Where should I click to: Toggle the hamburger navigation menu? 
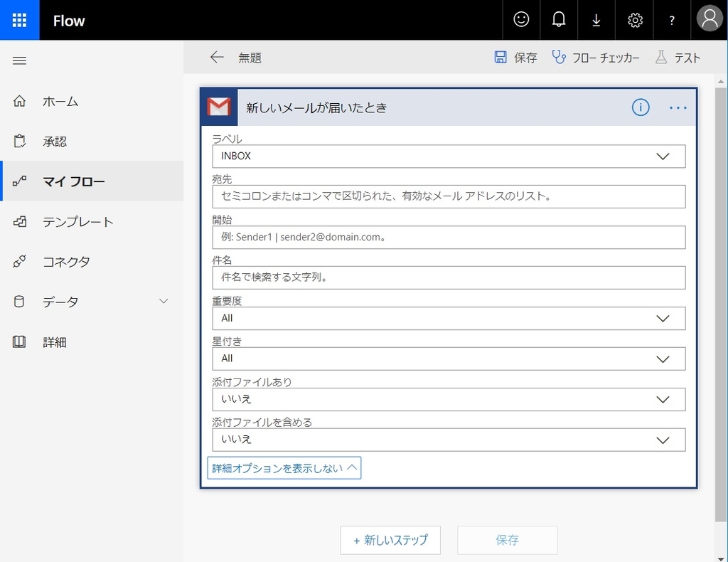(x=19, y=60)
